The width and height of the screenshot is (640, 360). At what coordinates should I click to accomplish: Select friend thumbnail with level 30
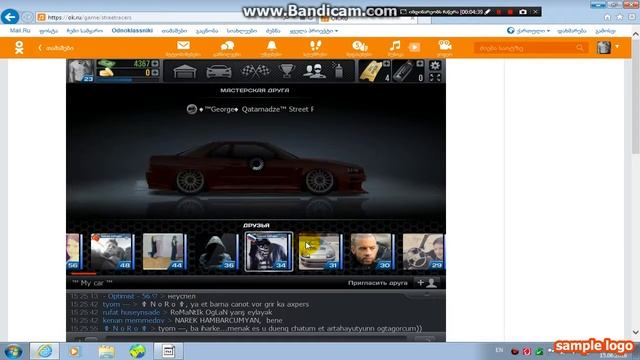(373, 252)
